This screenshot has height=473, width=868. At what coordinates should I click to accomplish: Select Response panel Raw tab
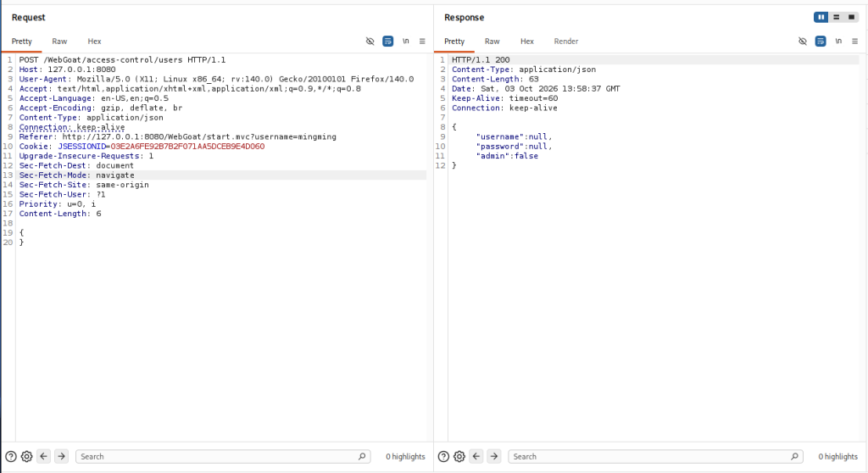(492, 42)
